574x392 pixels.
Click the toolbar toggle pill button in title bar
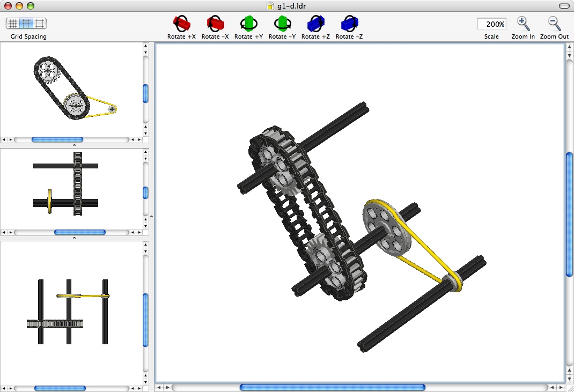(x=564, y=6)
